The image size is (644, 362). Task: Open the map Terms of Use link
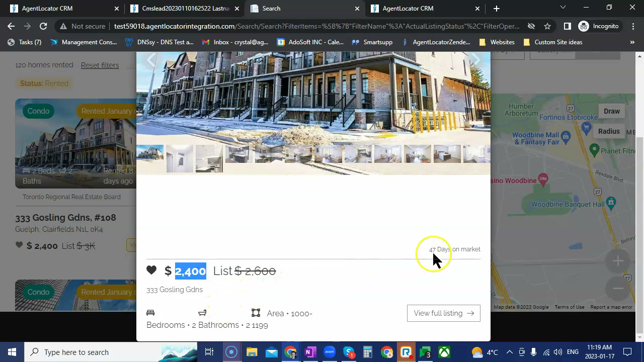[569, 307]
